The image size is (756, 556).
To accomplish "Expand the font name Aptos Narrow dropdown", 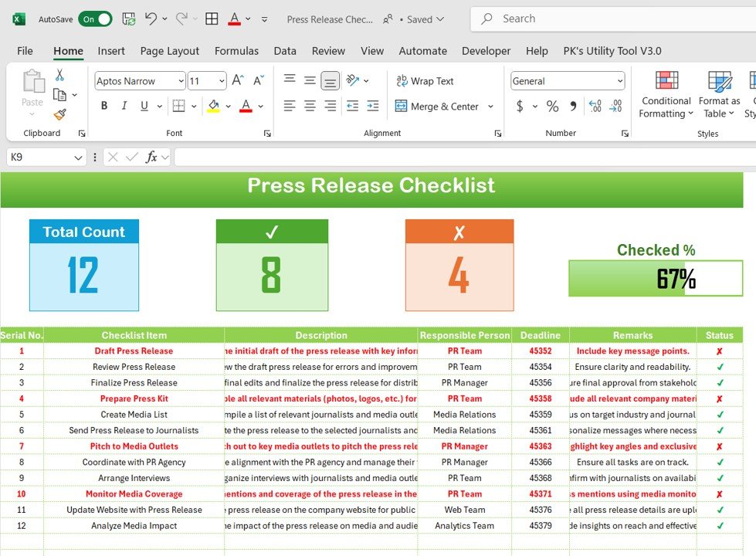I will pyautogui.click(x=181, y=81).
